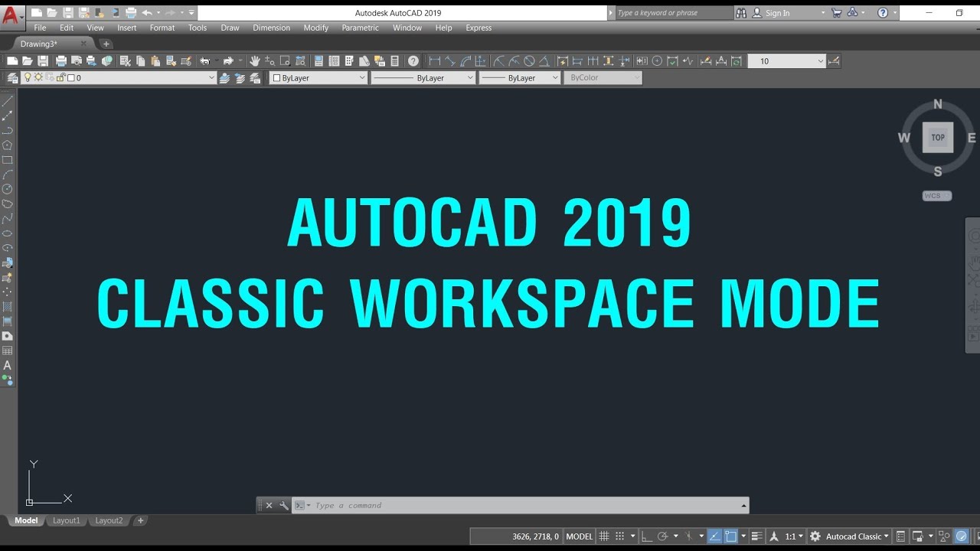980x551 pixels.
Task: Open the Modify menu
Action: click(x=315, y=28)
